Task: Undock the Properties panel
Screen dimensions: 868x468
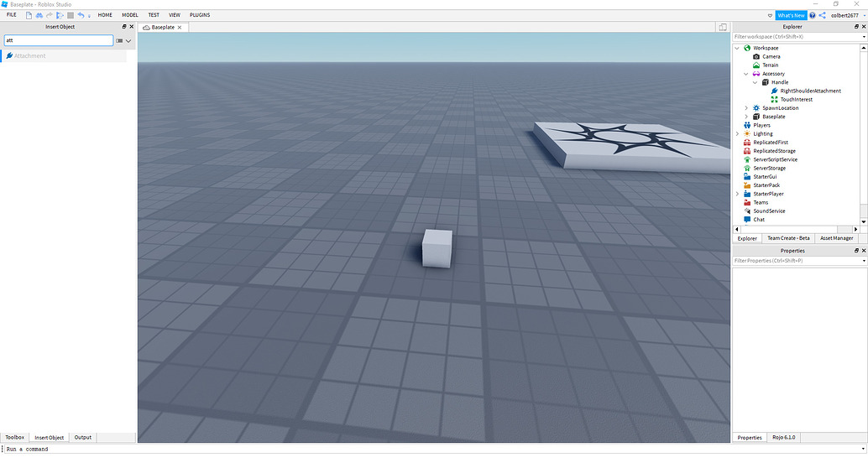Action: point(856,251)
